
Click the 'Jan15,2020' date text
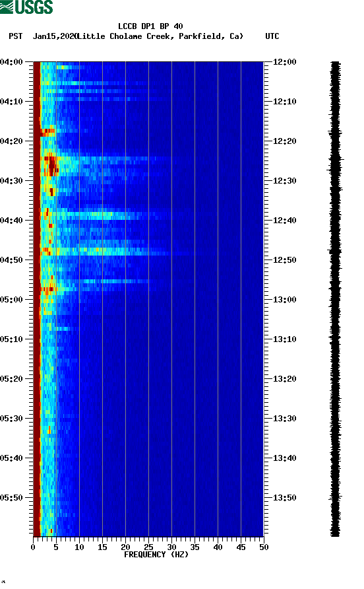(x=55, y=36)
